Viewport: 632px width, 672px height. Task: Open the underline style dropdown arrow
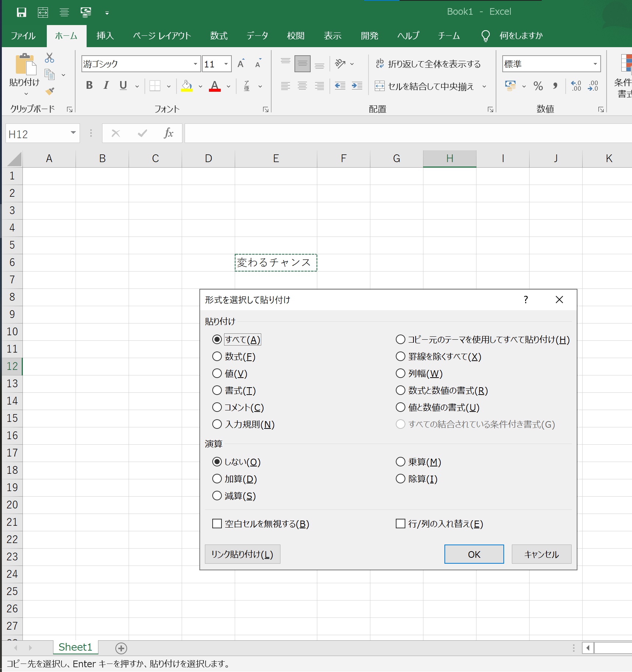click(137, 86)
